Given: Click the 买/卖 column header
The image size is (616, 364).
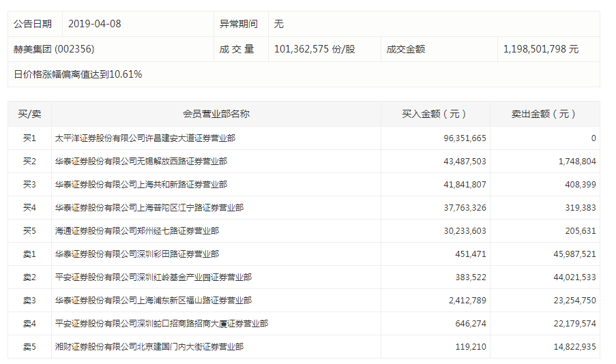Looking at the screenshot, I should [x=29, y=114].
